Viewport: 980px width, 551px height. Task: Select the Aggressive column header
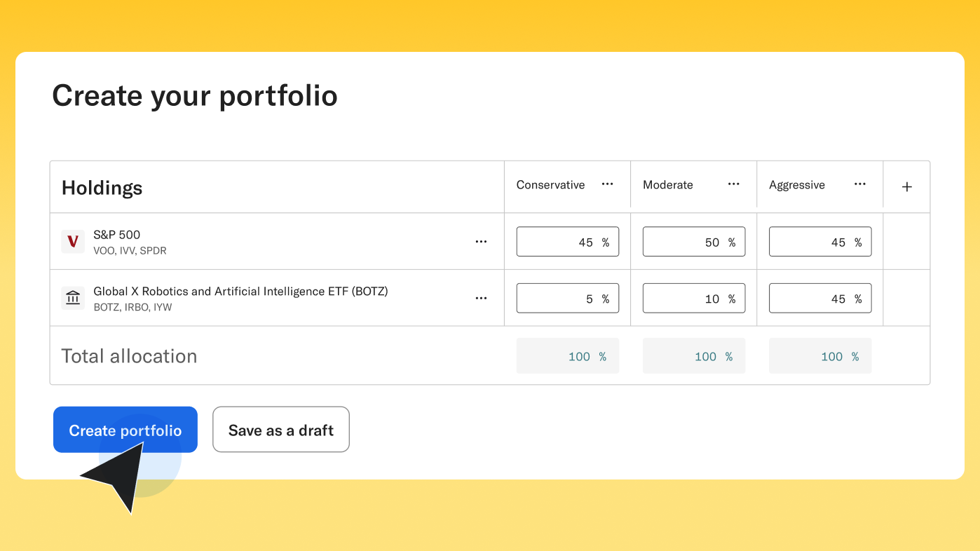point(797,185)
